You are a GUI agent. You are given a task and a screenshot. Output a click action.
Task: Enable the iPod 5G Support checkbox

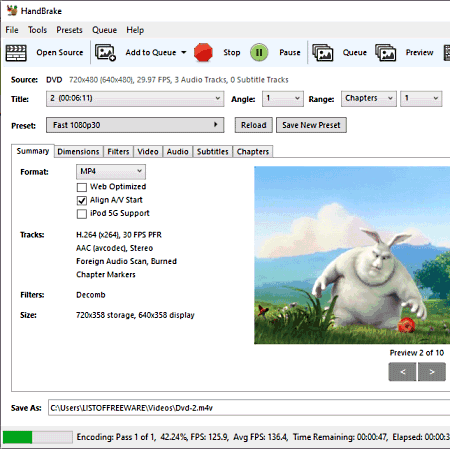(82, 214)
